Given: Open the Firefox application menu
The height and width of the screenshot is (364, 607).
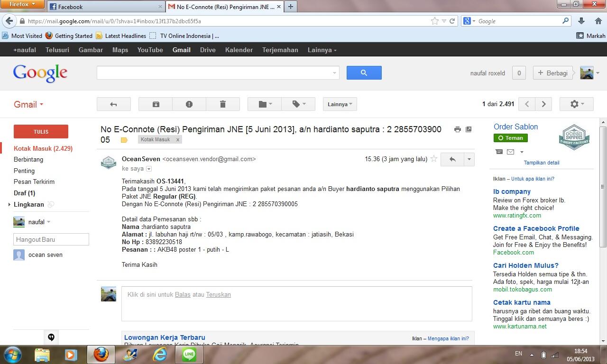Looking at the screenshot, I should click(x=22, y=4).
